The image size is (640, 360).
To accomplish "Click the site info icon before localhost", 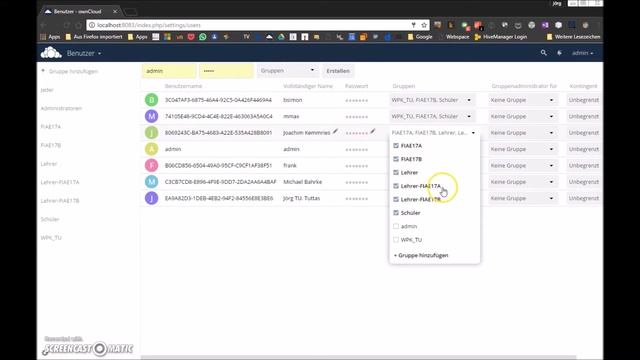I will click(92, 25).
